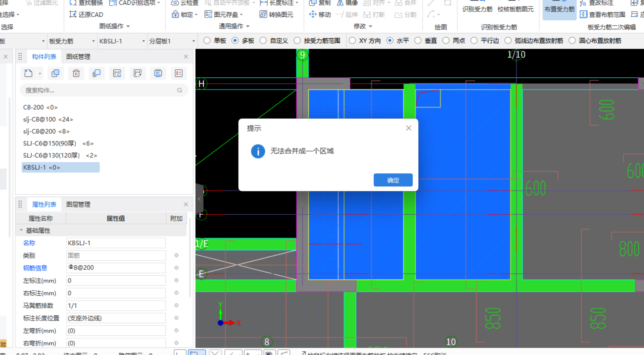Image resolution: width=644 pixels, height=355 pixels.
Task: Open the 板受力筋 dropdown
Action: [72, 41]
